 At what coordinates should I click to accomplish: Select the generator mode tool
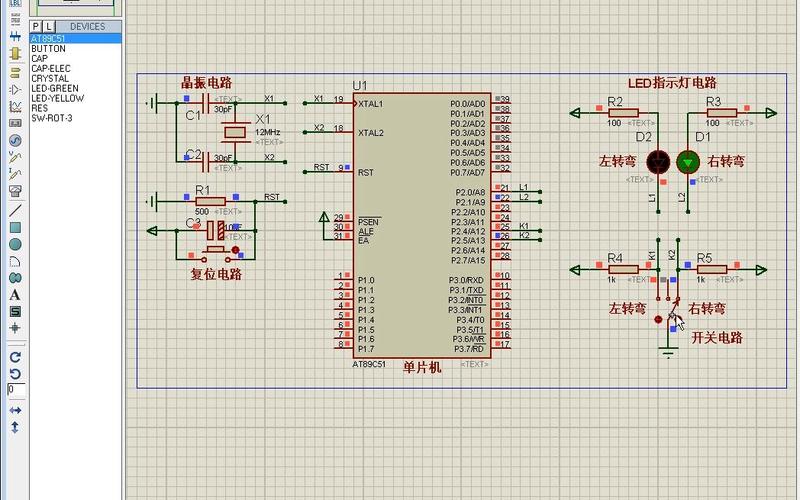[15, 140]
